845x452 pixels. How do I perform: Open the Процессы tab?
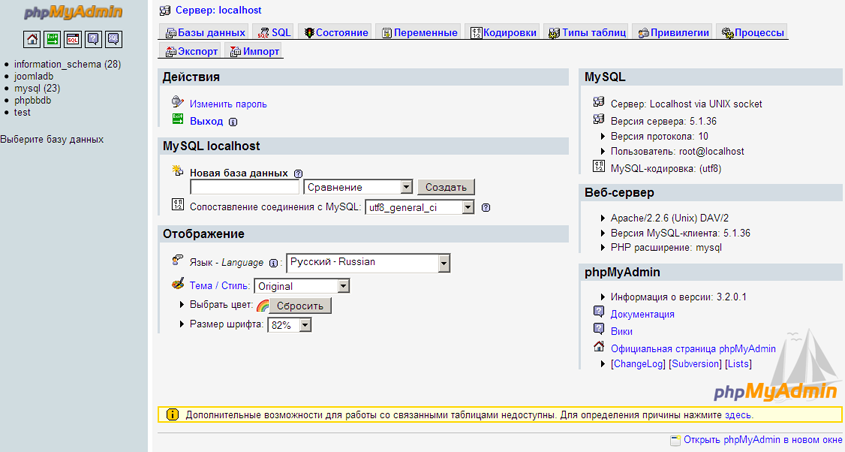tap(752, 32)
